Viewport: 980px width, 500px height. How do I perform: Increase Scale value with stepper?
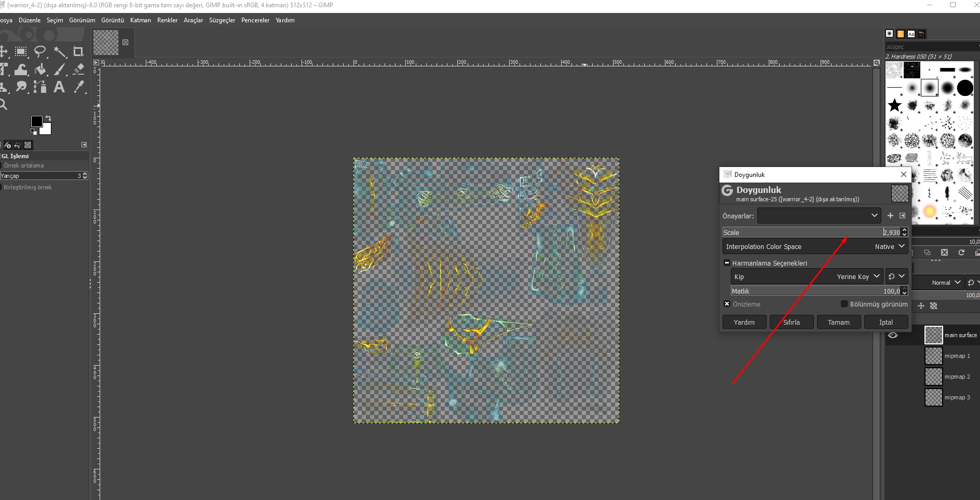coord(905,230)
